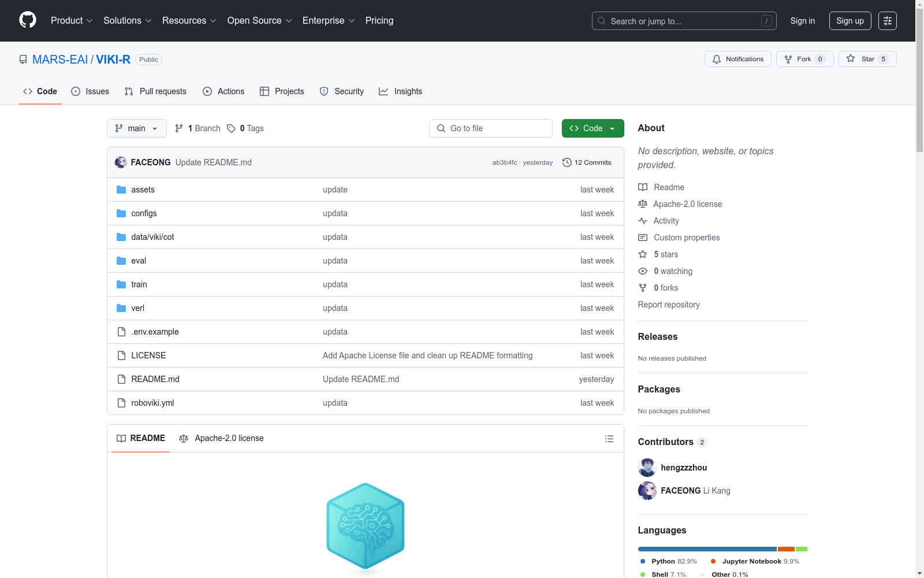Image resolution: width=924 pixels, height=578 pixels.
Task: Click the tag icon next to Tags
Action: click(231, 128)
